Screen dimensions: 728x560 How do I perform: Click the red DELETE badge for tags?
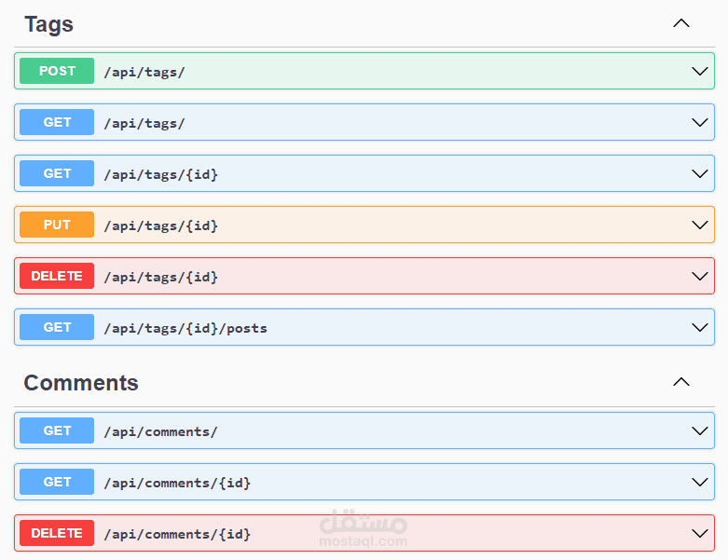click(x=57, y=276)
